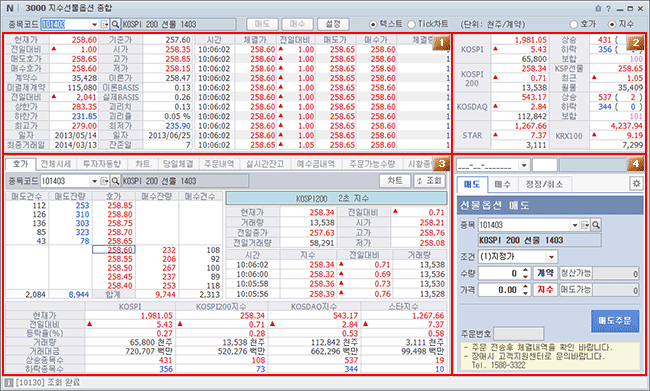Screen dimensions: 650x391
Task: Expand the top 종목코드 dropdown arrow
Action: coord(95,24)
